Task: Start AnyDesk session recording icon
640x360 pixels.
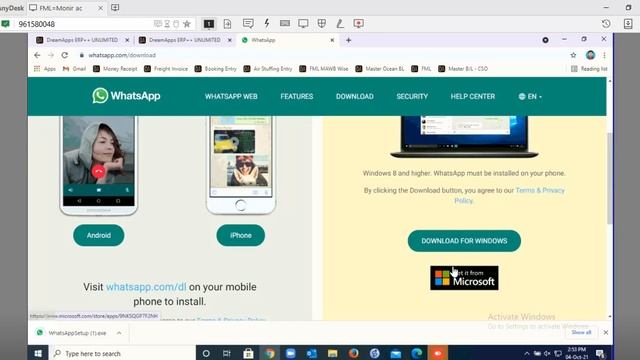Action: coord(358,24)
